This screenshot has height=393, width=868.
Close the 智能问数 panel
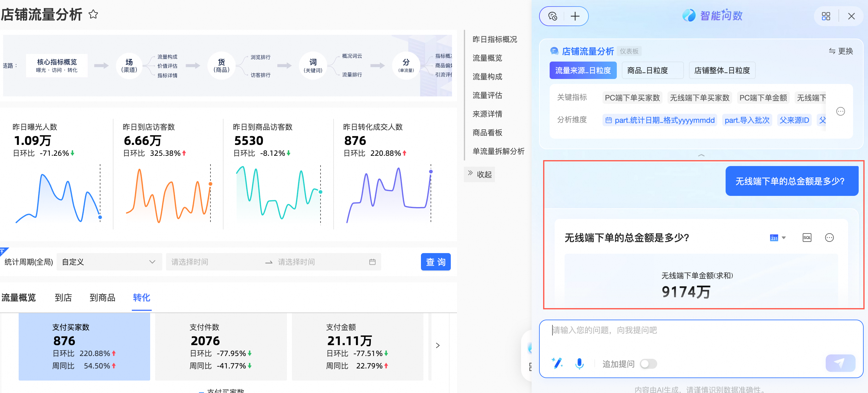pyautogui.click(x=852, y=16)
